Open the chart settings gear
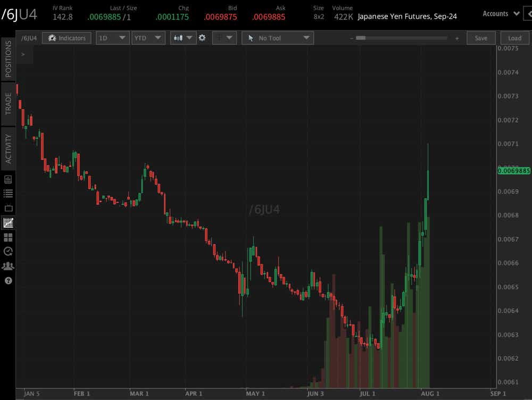The image size is (532, 400). [202, 38]
